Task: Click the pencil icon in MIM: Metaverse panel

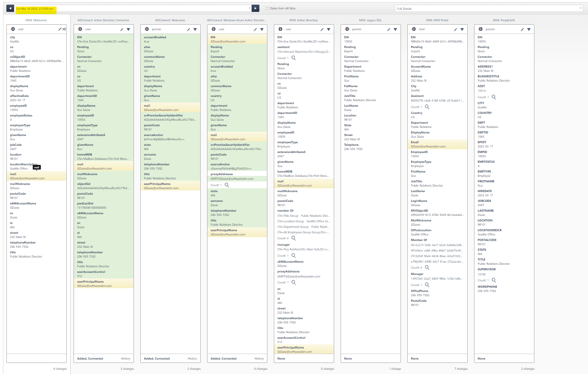Action: point(60,29)
